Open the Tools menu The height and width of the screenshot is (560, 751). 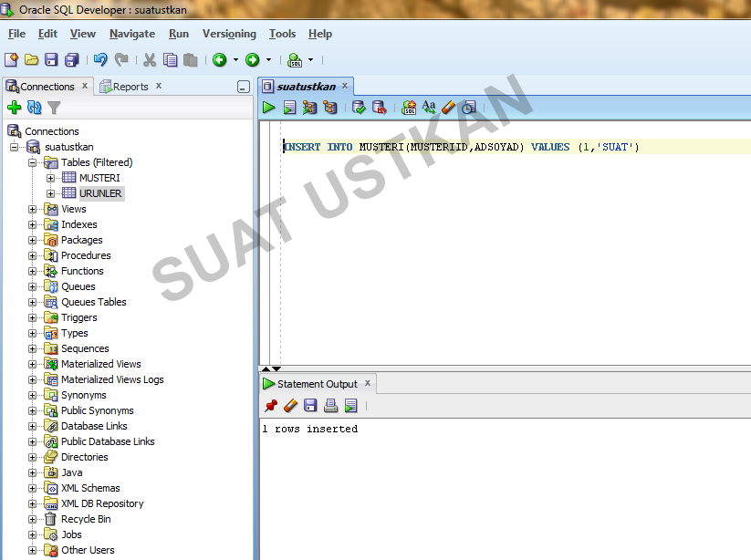[x=282, y=34]
